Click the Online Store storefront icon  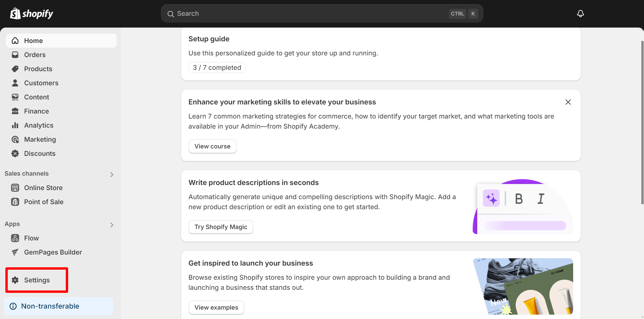point(15,187)
